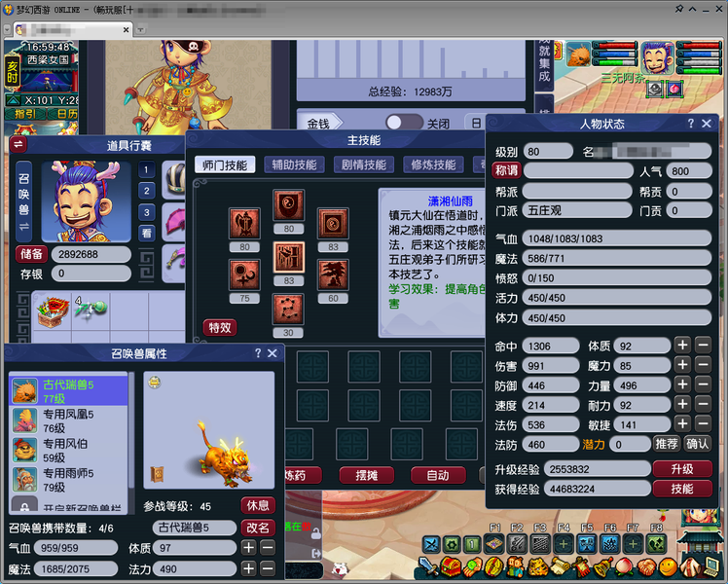Decrease 耐力 with the minus button
The width and height of the screenshot is (728, 584).
coord(703,404)
